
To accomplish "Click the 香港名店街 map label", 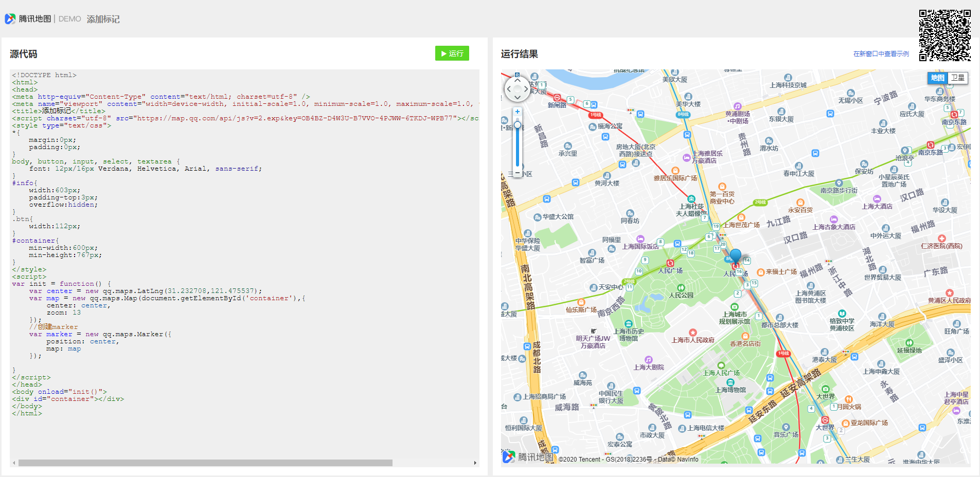I will 745,344.
